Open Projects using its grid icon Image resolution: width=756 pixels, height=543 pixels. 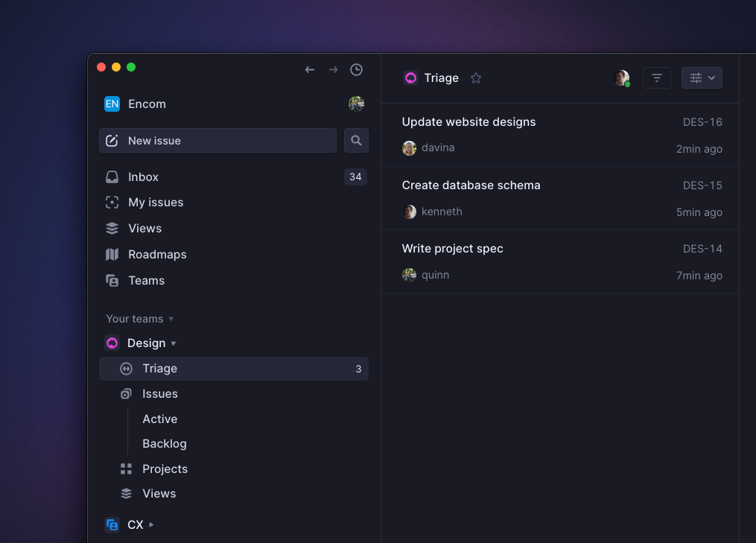point(126,469)
